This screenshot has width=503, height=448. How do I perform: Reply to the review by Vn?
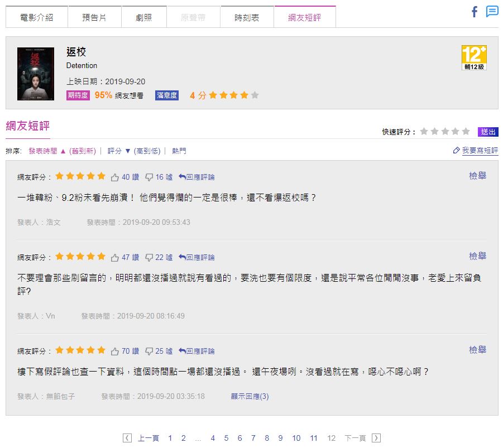click(197, 257)
